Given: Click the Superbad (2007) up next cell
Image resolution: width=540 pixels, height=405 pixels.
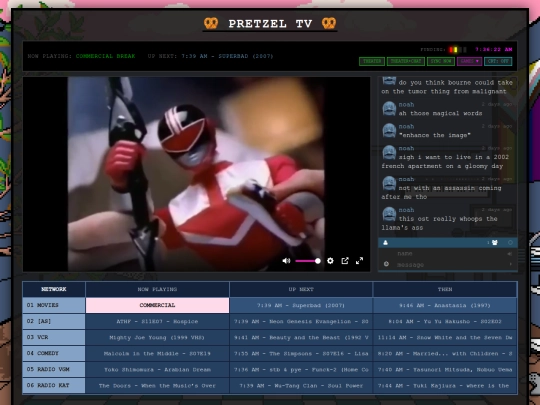Looking at the screenshot, I should [301, 305].
